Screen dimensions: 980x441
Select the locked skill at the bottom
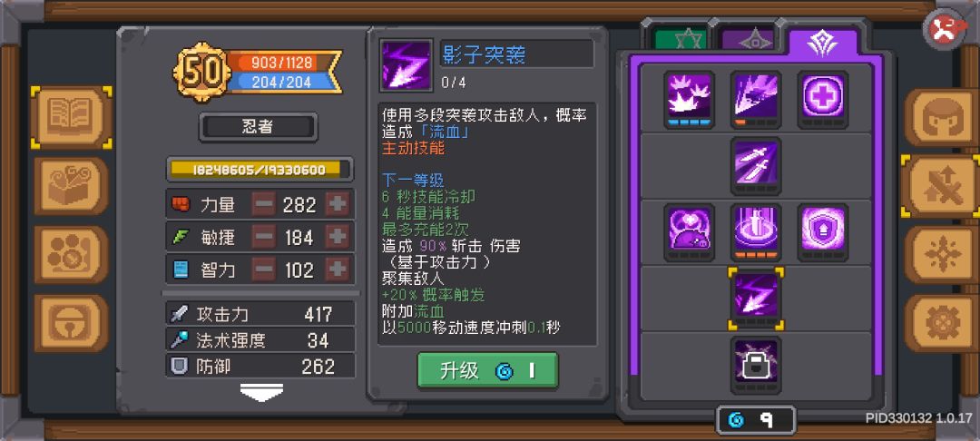point(756,366)
